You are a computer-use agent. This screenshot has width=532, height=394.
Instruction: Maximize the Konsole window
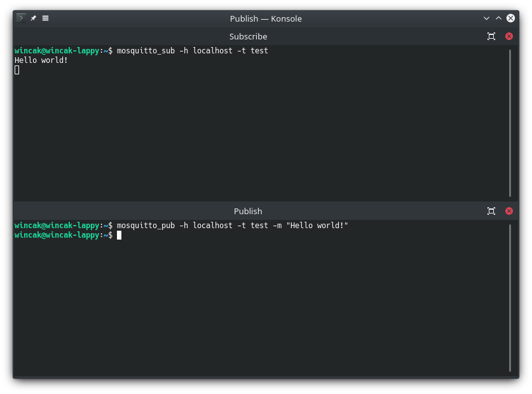[498, 18]
